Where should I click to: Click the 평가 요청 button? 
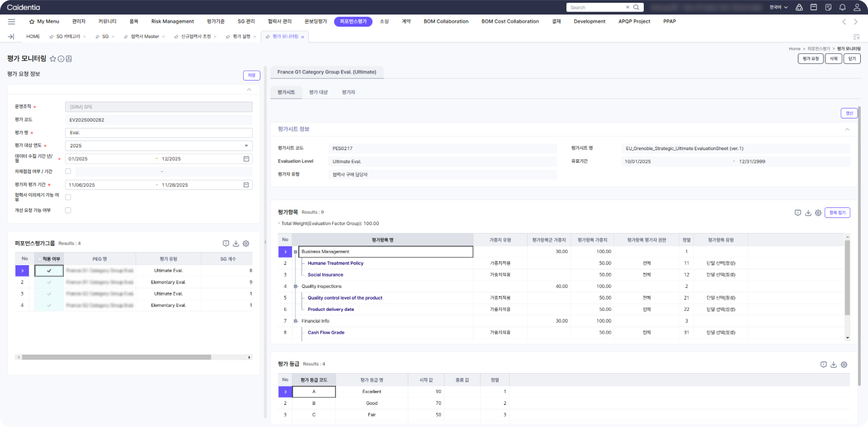810,58
